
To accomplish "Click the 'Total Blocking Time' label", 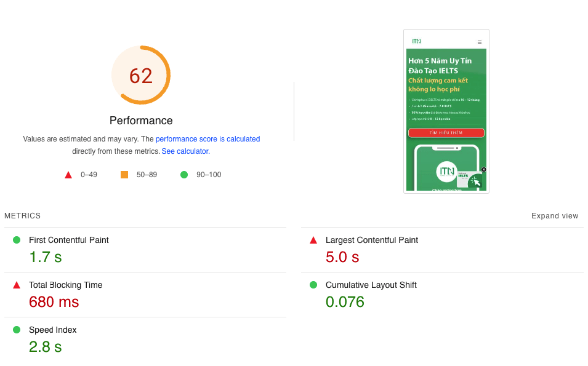I will pos(66,285).
